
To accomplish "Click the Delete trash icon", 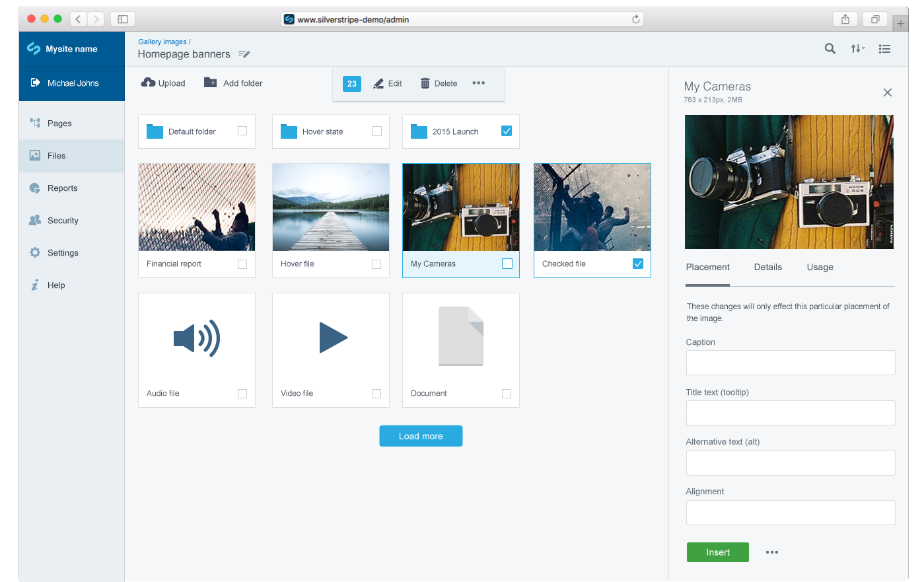I will click(x=425, y=83).
